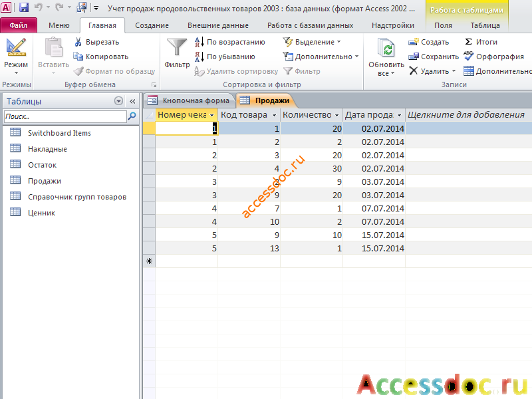
Task: Toggle the Фильтр button beside Удалить сортировку
Action: tap(302, 71)
